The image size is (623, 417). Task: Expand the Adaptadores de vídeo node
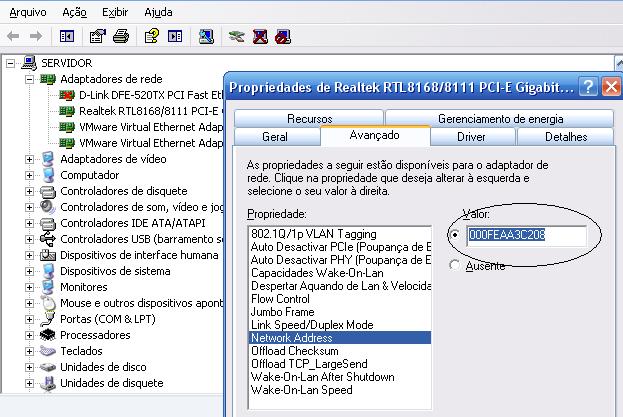[29, 159]
